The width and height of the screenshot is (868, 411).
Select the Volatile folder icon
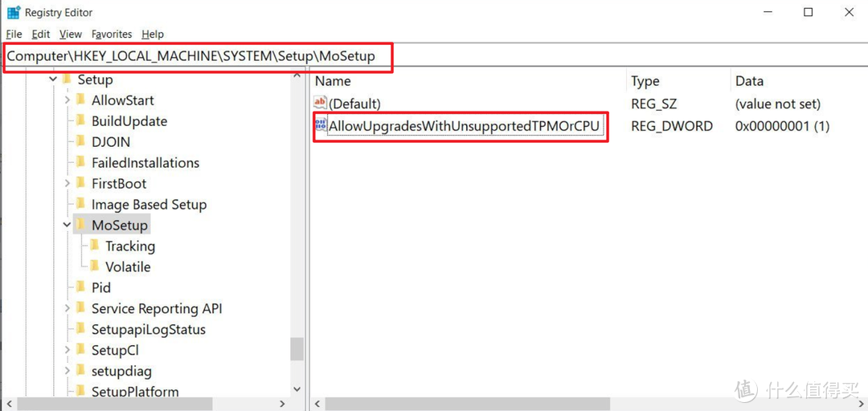pyautogui.click(x=95, y=266)
